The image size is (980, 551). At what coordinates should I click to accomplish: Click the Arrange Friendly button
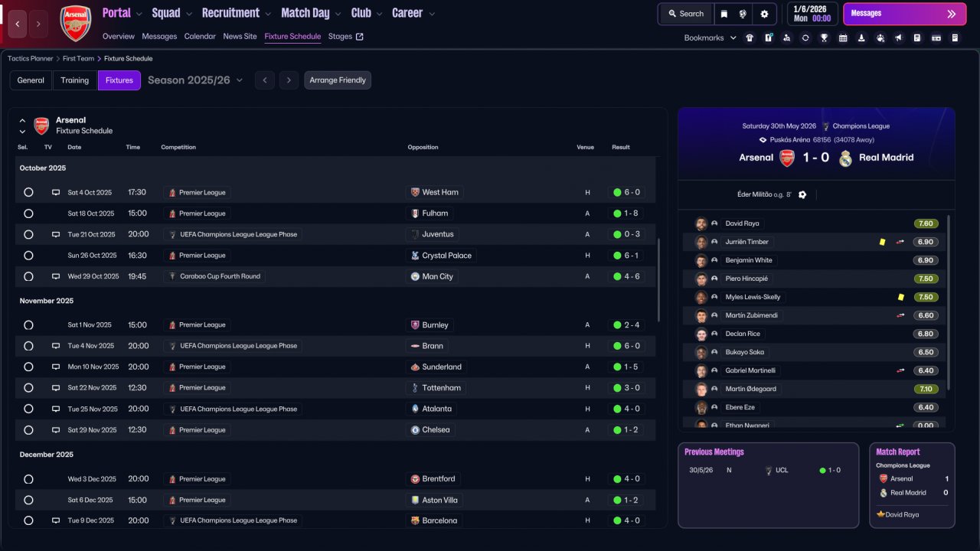pos(338,80)
